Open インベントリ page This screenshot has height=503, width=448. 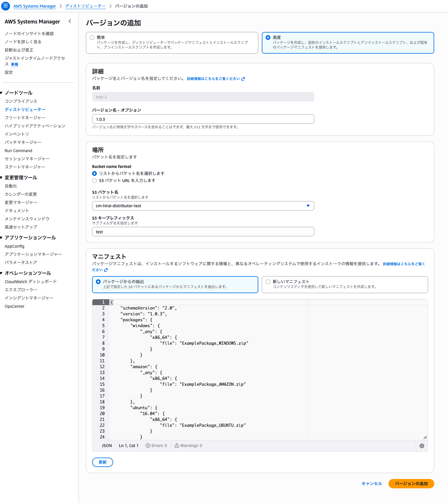tap(17, 134)
